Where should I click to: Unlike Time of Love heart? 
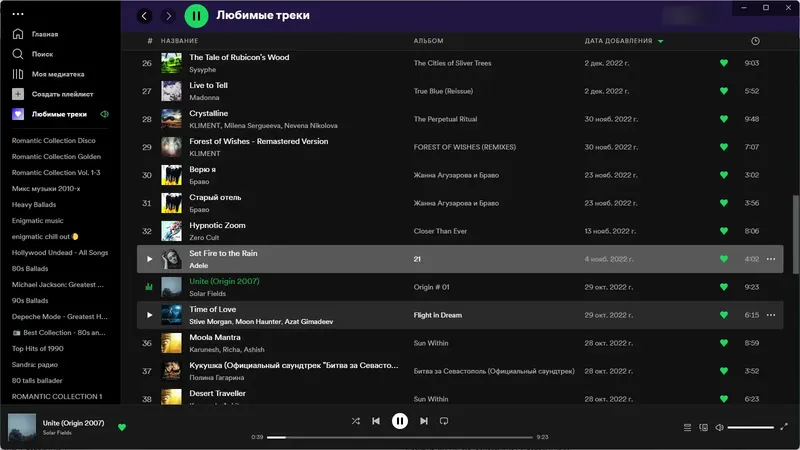point(723,315)
